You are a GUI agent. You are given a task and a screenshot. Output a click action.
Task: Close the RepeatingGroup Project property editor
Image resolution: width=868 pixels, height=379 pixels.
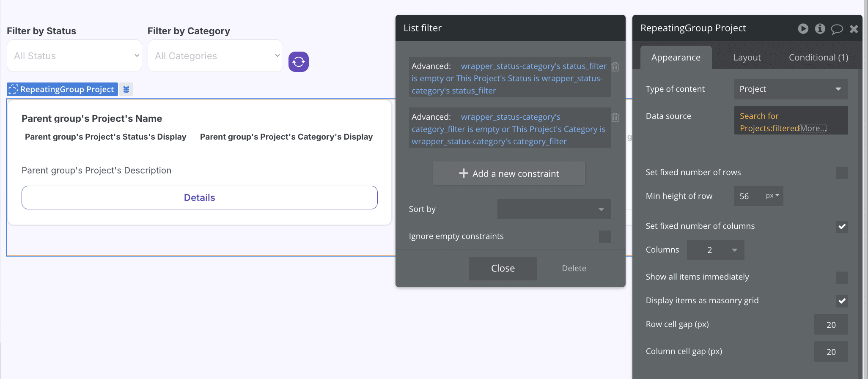coord(854,29)
